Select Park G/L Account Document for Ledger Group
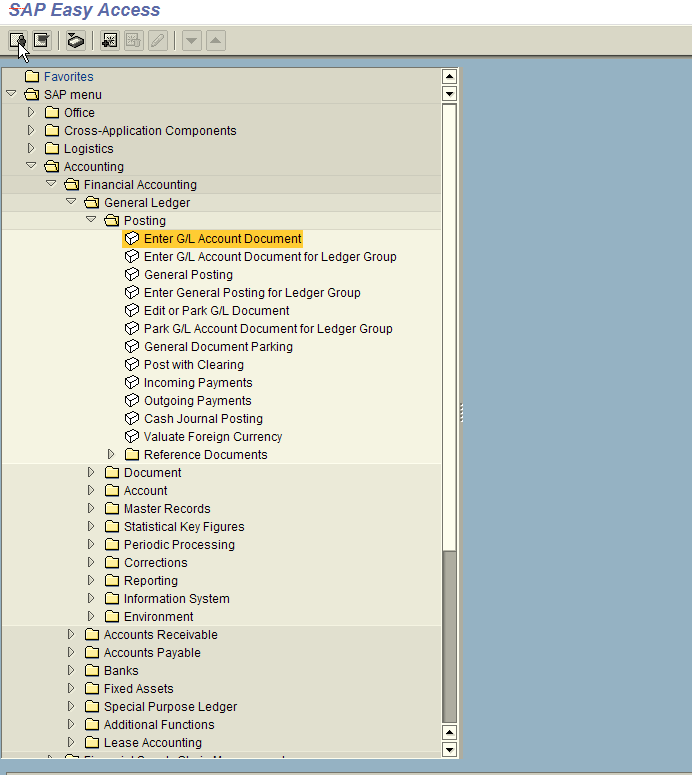 (268, 328)
